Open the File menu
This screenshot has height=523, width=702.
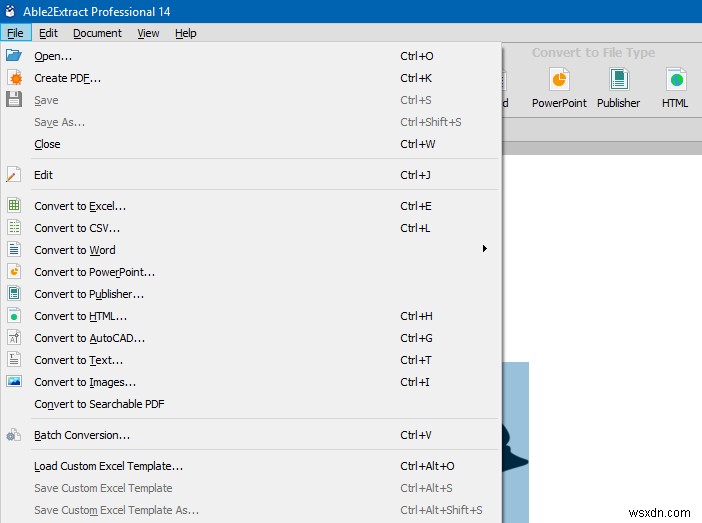click(x=15, y=33)
